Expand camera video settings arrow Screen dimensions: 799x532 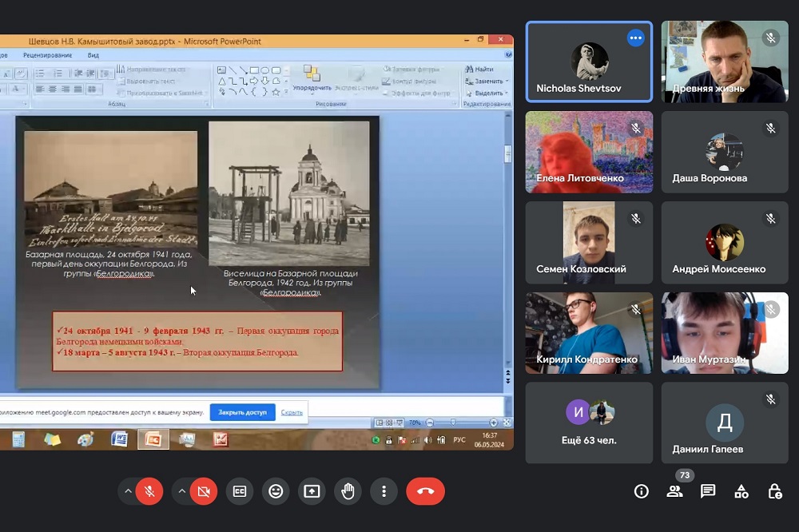pos(181,491)
